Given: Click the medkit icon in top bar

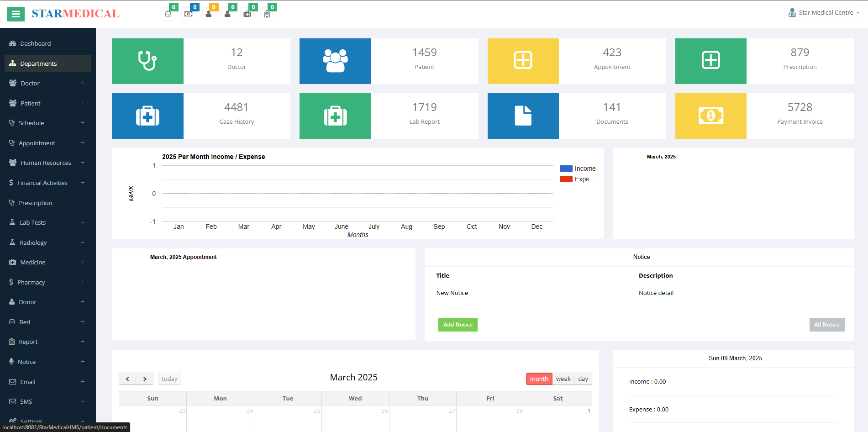Looking at the screenshot, I should 247,14.
